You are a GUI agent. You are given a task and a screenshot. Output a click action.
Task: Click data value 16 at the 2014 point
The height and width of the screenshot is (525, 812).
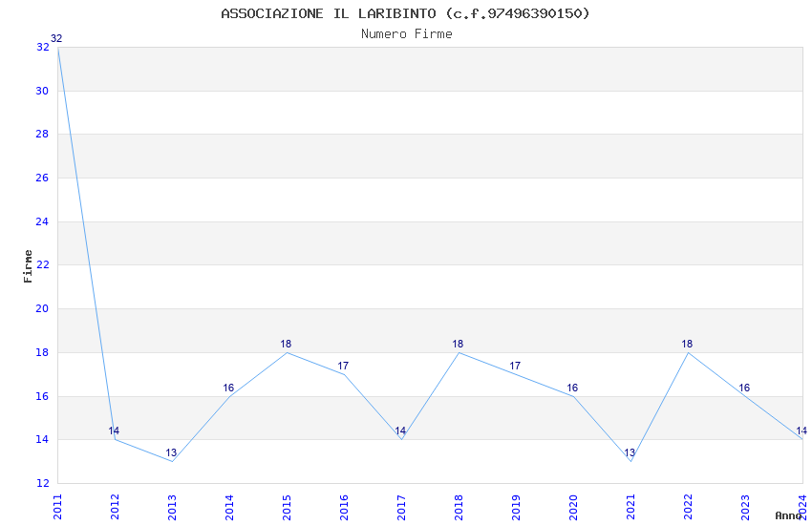[x=228, y=388]
